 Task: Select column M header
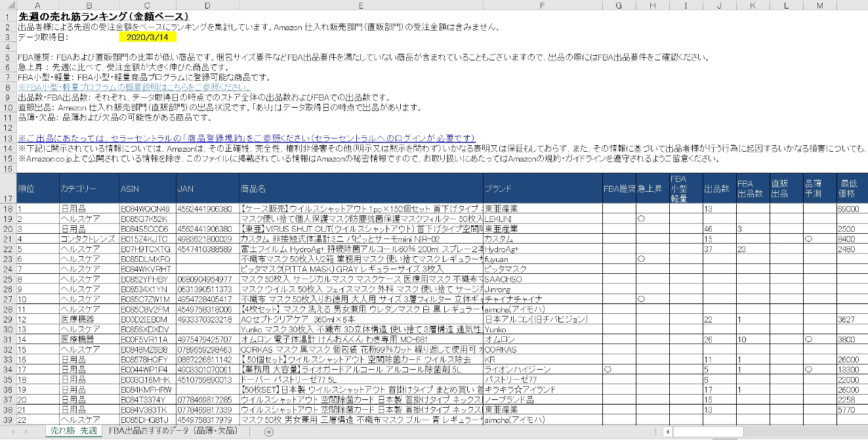pos(819,5)
